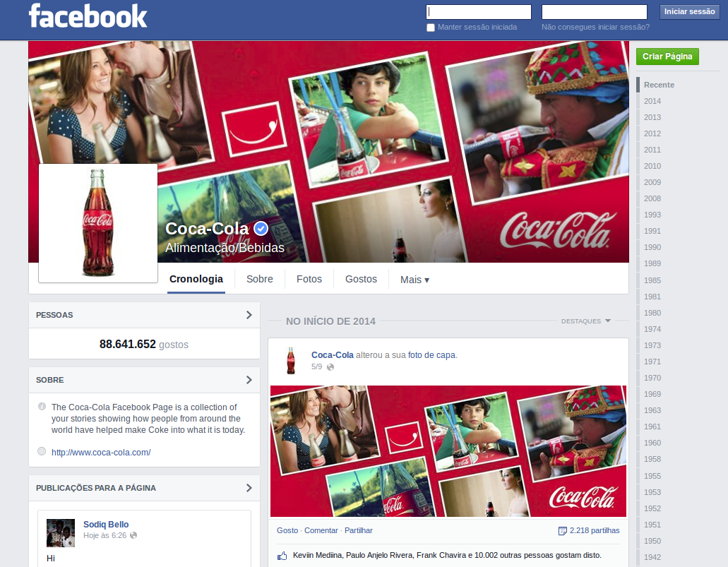Image resolution: width=728 pixels, height=567 pixels.
Task: Open Sodiq Bello's profile photo
Action: (x=60, y=533)
